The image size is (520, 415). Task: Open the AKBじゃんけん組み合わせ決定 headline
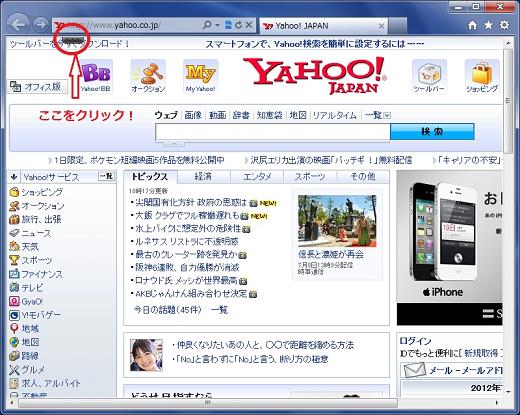click(191, 294)
